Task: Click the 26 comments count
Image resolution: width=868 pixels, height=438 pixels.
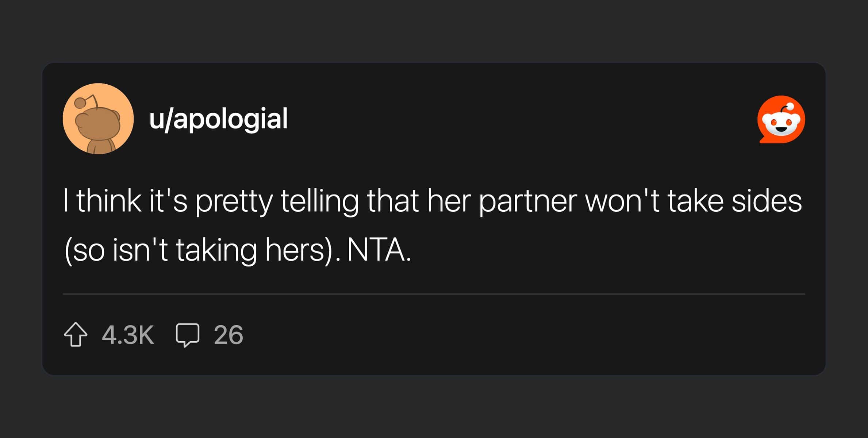Action: click(228, 335)
